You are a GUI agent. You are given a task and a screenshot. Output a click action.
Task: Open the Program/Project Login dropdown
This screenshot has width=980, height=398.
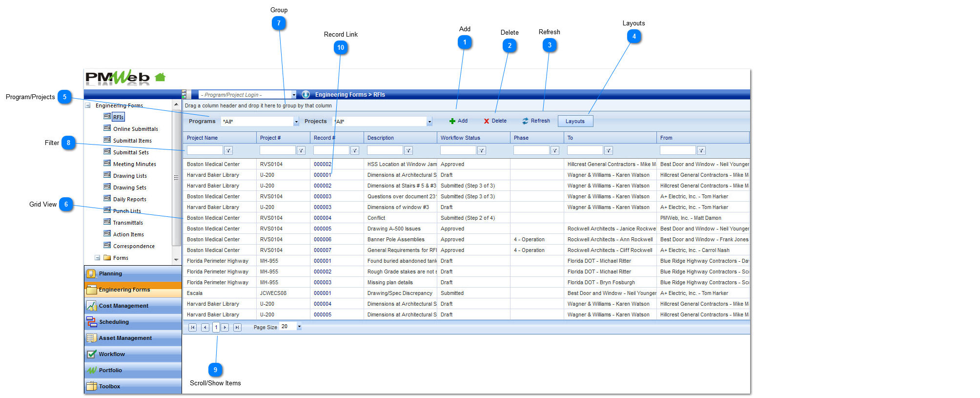(294, 95)
